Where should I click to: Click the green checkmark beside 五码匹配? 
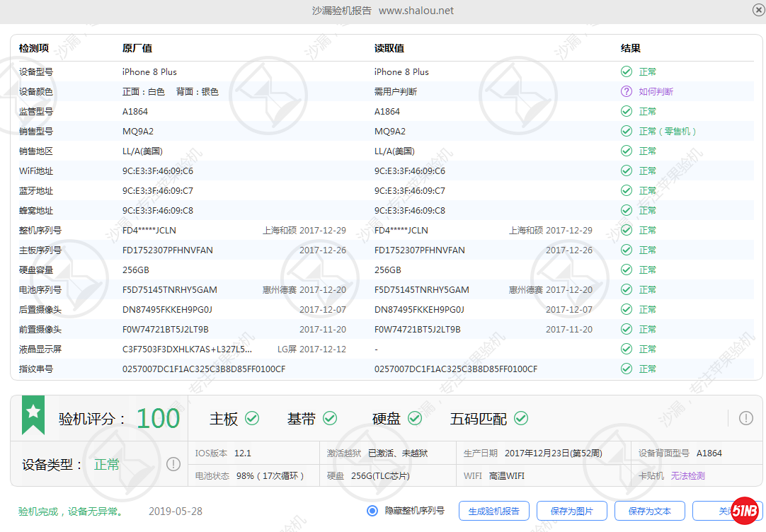(522, 418)
